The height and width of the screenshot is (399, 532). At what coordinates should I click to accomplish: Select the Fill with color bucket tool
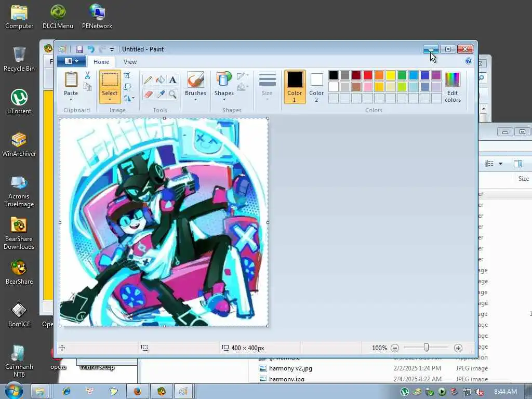[x=161, y=79]
